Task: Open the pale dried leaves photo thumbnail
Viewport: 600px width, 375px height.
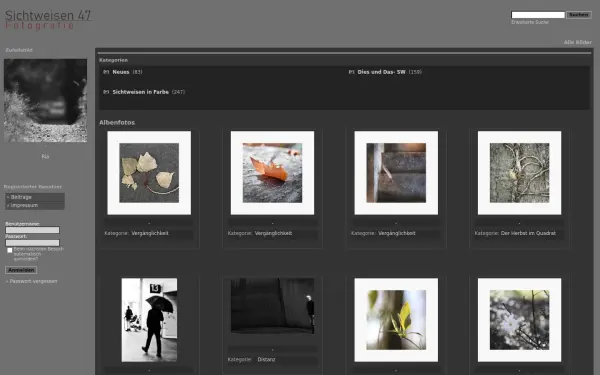Action: (149, 173)
